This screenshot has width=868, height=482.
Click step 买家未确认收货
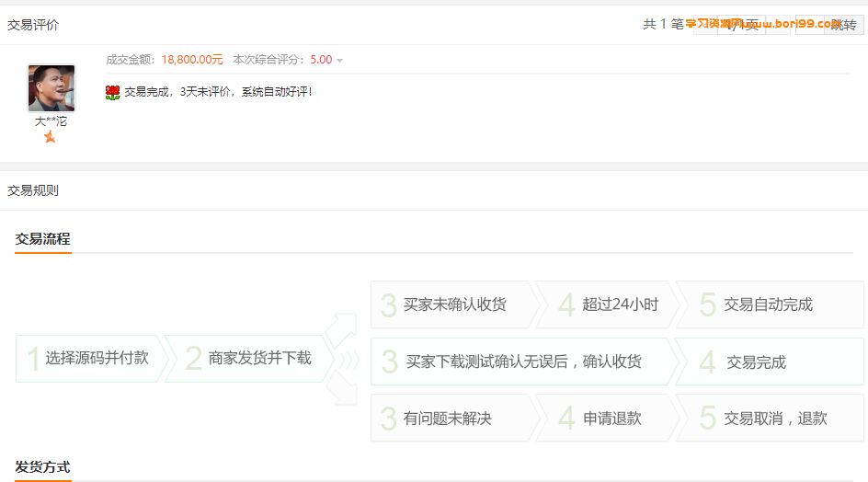pyautogui.click(x=454, y=304)
